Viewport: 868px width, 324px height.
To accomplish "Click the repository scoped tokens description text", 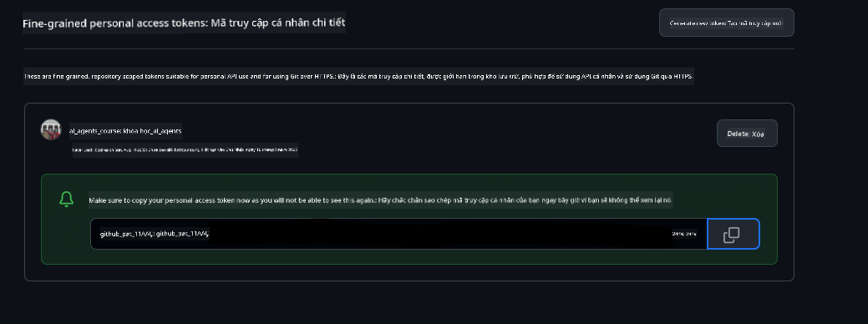I will tap(358, 76).
